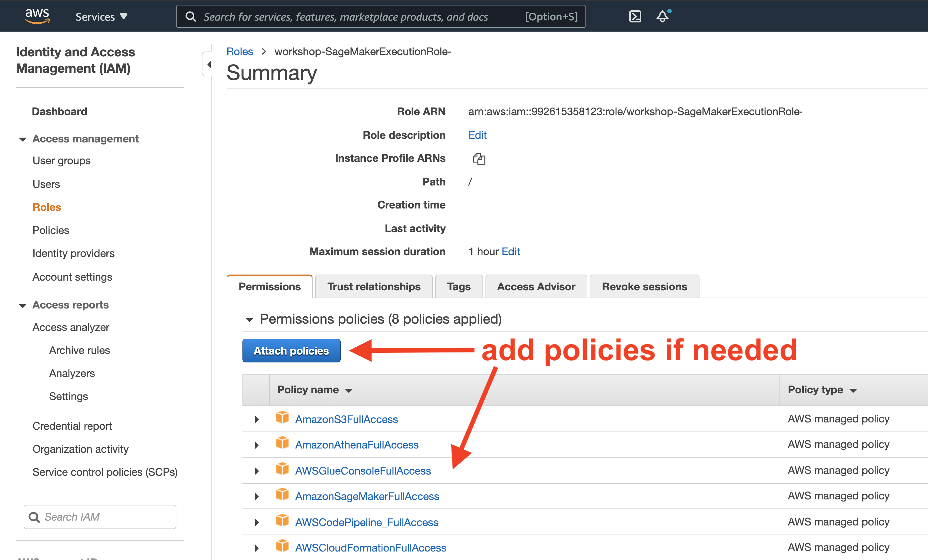Image resolution: width=928 pixels, height=560 pixels.
Task: Open the Policies sidebar item
Action: point(51,230)
